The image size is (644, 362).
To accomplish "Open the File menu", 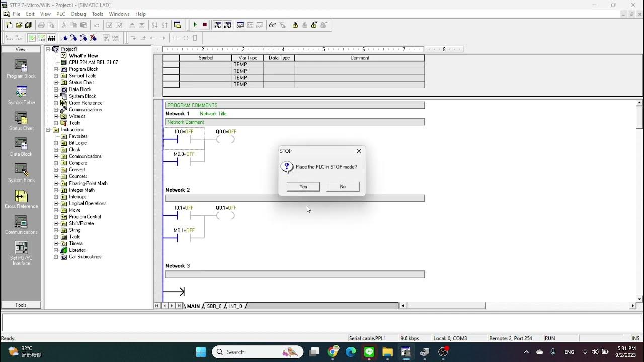I will (16, 14).
